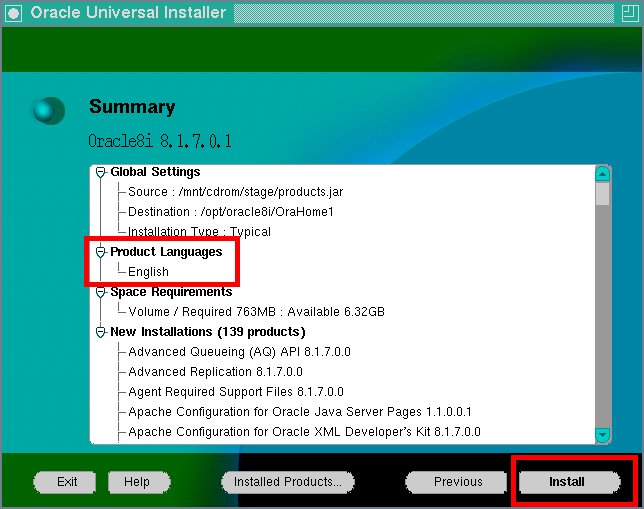Collapse the New Installations (139 products) node
Image resolution: width=644 pixels, height=509 pixels.
[x=101, y=332]
